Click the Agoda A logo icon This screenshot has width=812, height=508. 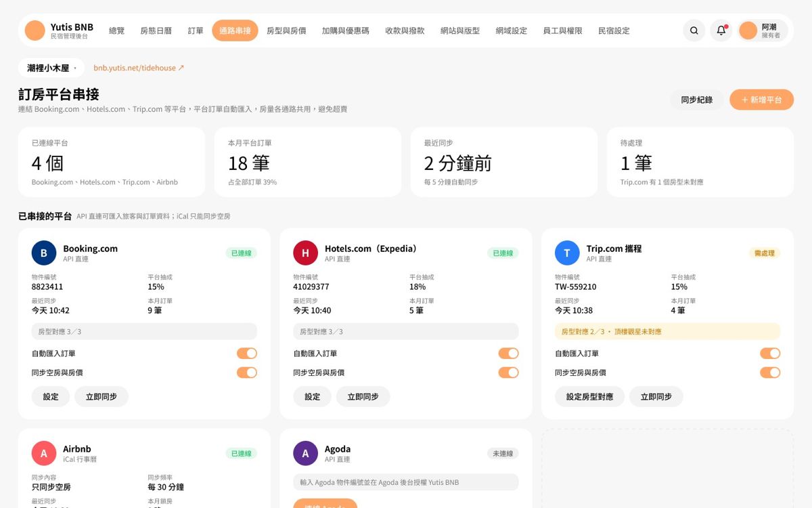[305, 453]
